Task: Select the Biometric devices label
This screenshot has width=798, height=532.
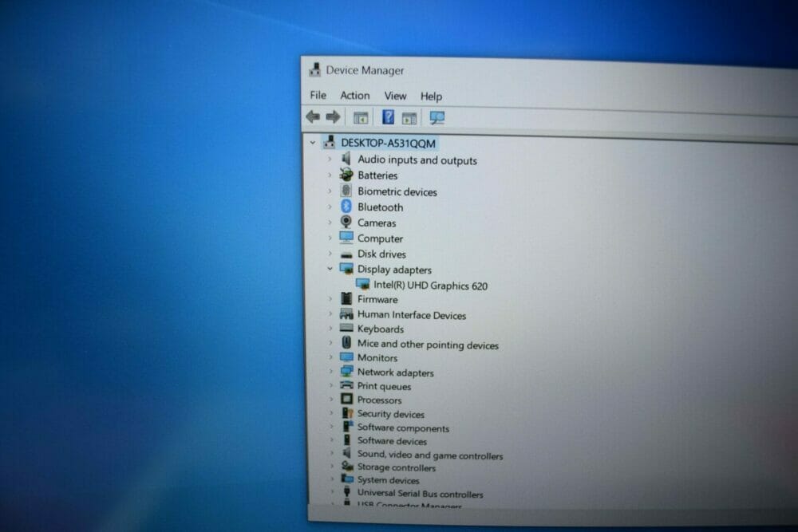Action: (397, 191)
